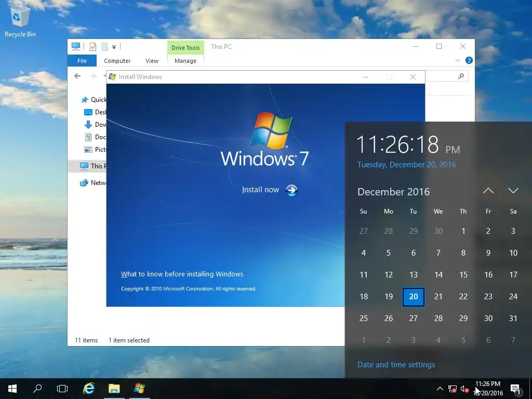Click the search magnifier in Explorer

[461, 76]
